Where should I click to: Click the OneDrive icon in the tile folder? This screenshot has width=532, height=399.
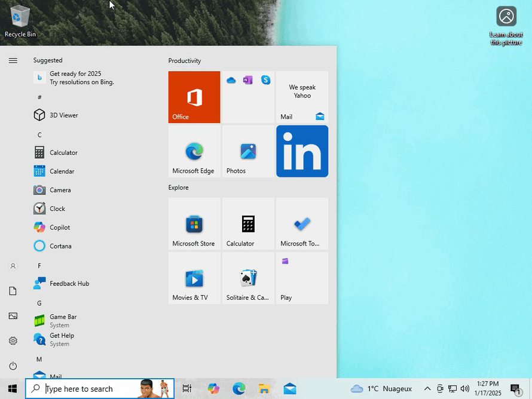click(231, 80)
